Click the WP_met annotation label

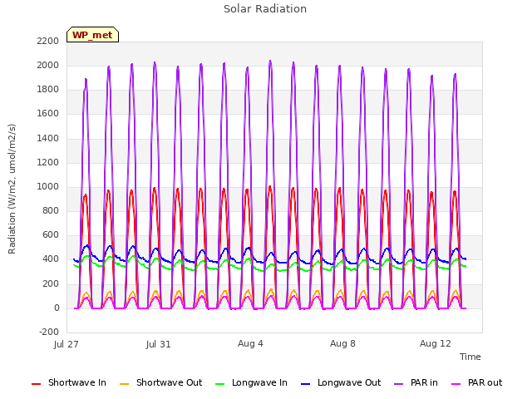click(92, 35)
